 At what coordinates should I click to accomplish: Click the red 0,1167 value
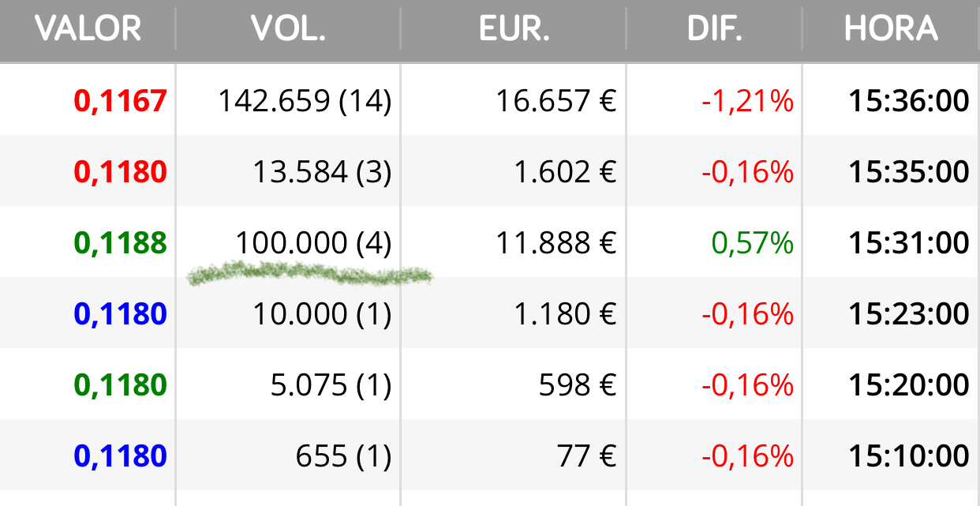[121, 101]
